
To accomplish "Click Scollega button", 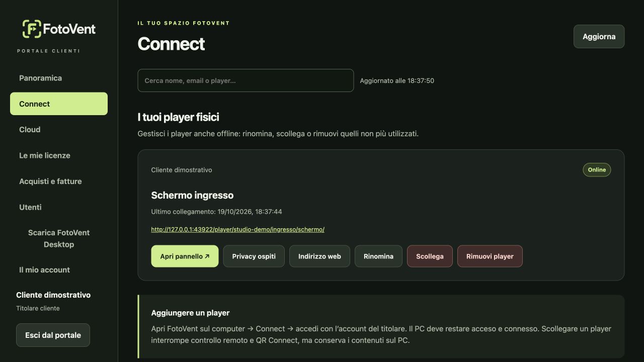I will pos(430,256).
